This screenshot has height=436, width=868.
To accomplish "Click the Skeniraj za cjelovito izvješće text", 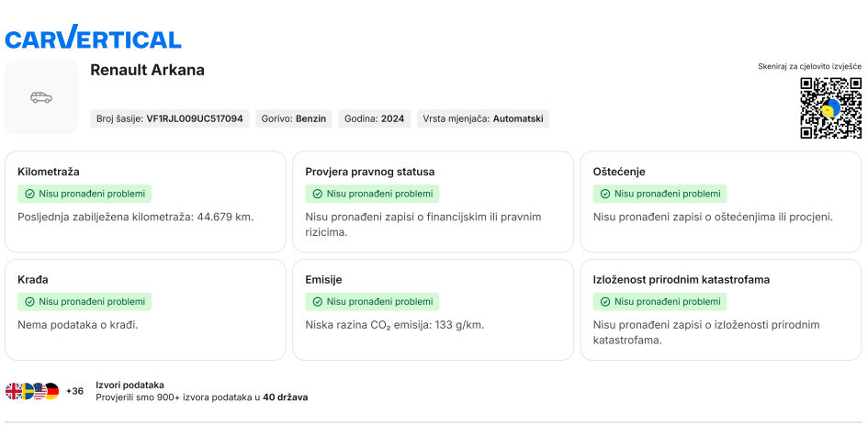I will click(x=809, y=66).
